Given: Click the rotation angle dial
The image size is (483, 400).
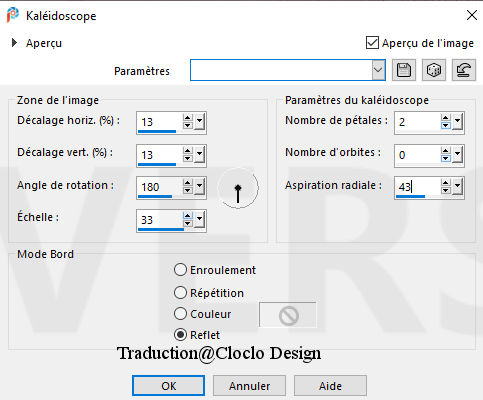Looking at the screenshot, I should (x=238, y=188).
